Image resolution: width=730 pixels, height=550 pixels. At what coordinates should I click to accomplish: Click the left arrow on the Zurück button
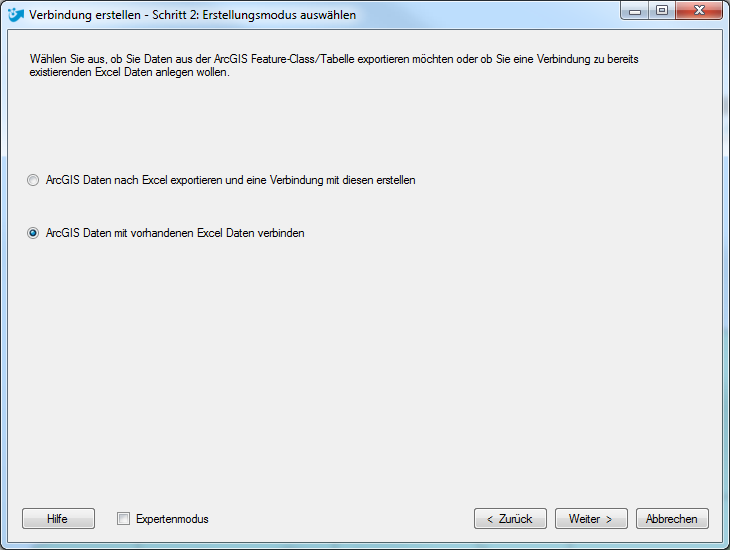coord(489,519)
